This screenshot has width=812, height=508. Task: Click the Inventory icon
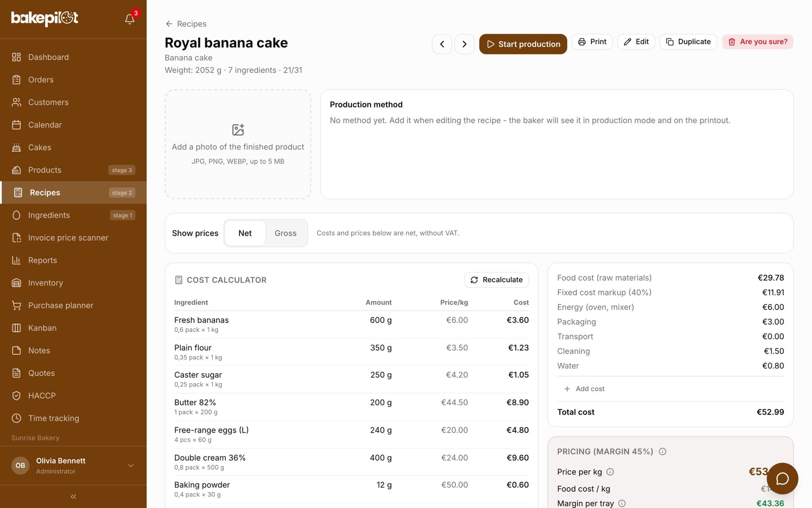pyautogui.click(x=16, y=283)
